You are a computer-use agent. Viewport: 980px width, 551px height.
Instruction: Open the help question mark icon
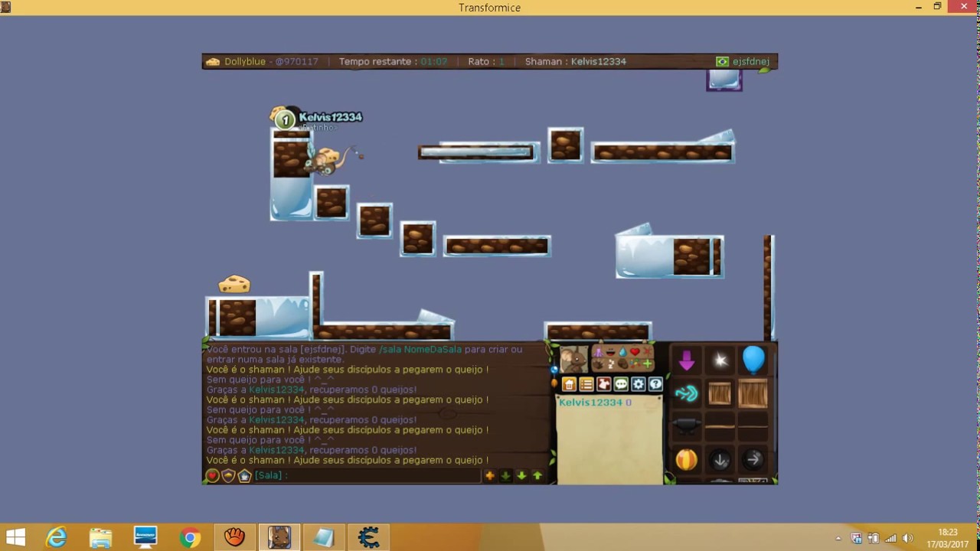[655, 384]
